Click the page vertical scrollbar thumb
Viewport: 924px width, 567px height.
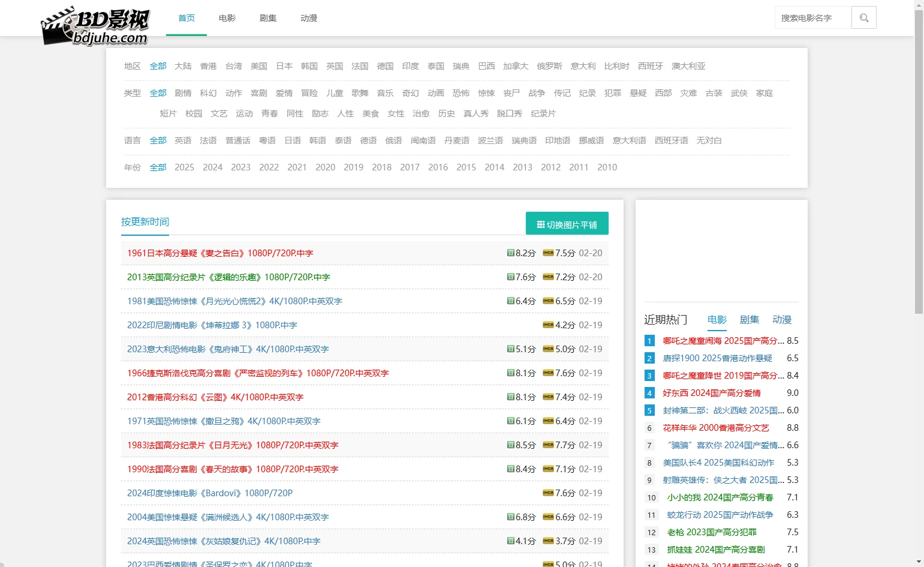(x=919, y=162)
